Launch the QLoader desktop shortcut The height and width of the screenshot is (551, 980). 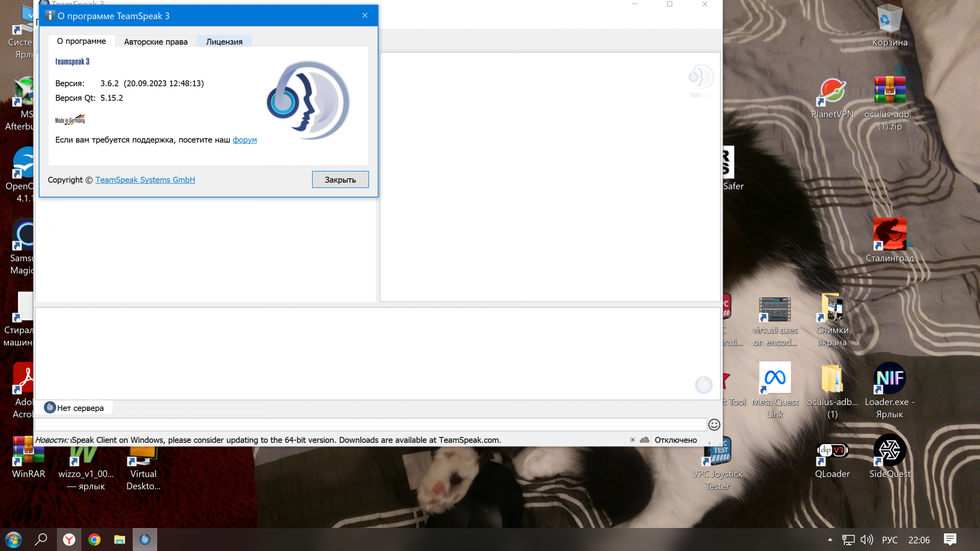(832, 461)
